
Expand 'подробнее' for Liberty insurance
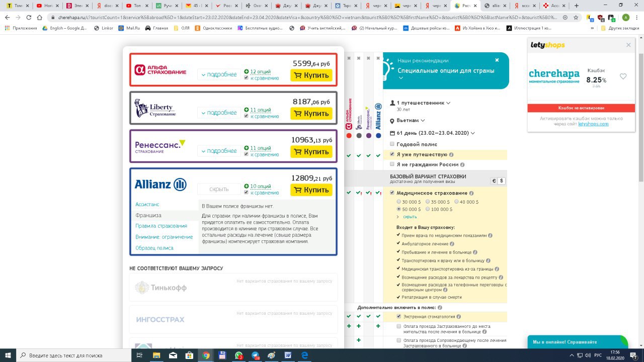(x=219, y=113)
